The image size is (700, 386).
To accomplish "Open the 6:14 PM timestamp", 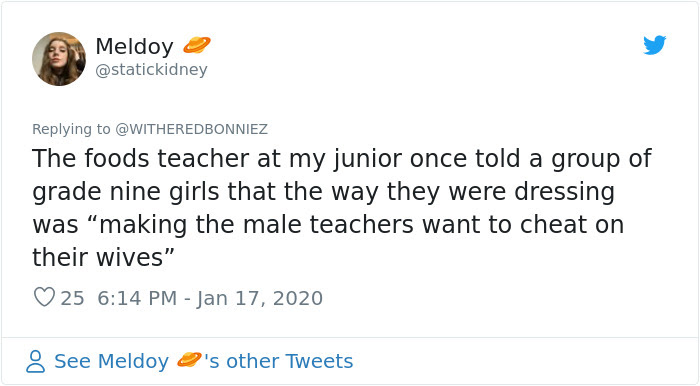I will coord(137,298).
